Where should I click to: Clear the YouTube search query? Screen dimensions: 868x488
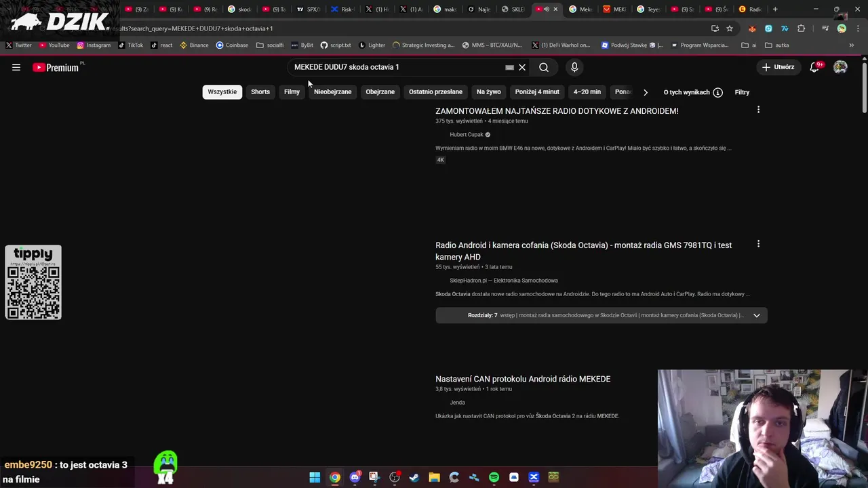(522, 67)
